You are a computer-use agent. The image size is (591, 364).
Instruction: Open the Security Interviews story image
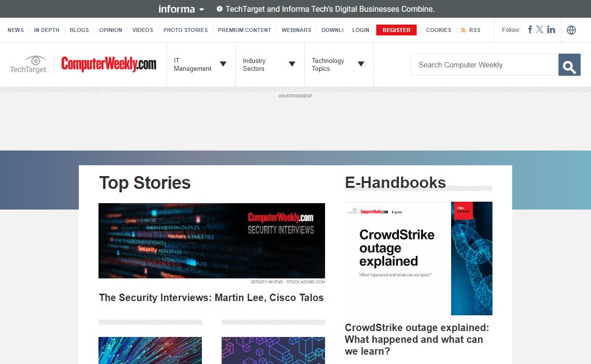212,241
